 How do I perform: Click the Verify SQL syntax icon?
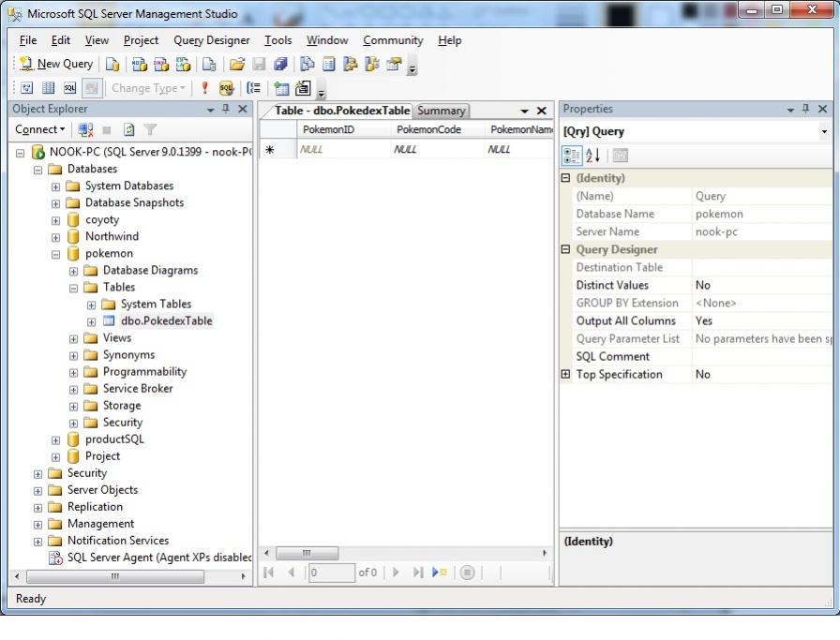pos(226,88)
